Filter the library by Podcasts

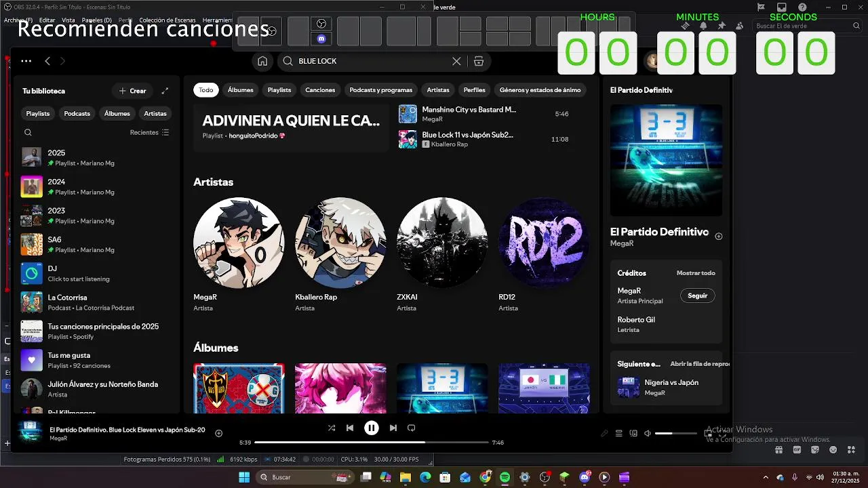pos(77,114)
